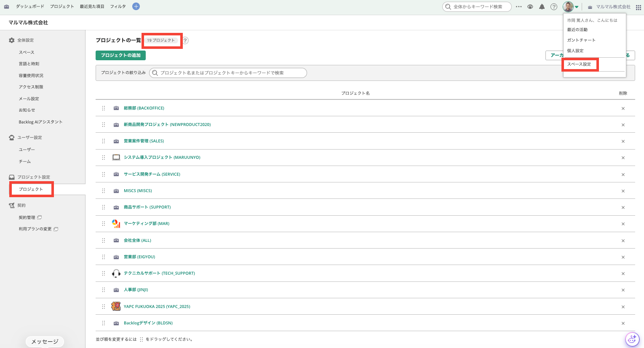The image size is (644, 348).
Task: Open 言語と時刻 in the sidebar
Action: [29, 64]
